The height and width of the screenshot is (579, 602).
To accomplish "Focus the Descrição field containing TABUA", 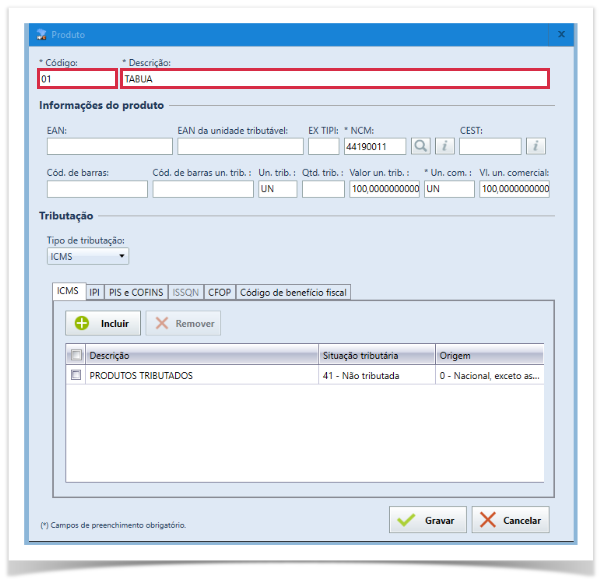I will click(335, 79).
